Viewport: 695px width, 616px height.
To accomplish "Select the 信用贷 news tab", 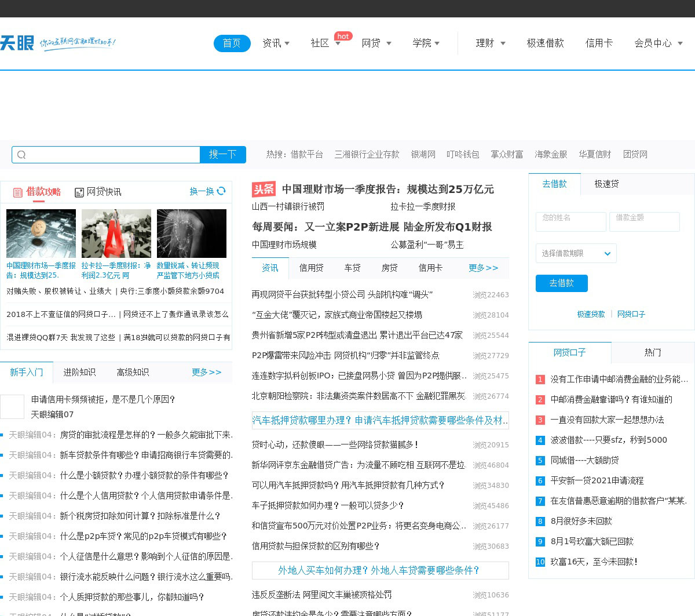I will pos(311,268).
